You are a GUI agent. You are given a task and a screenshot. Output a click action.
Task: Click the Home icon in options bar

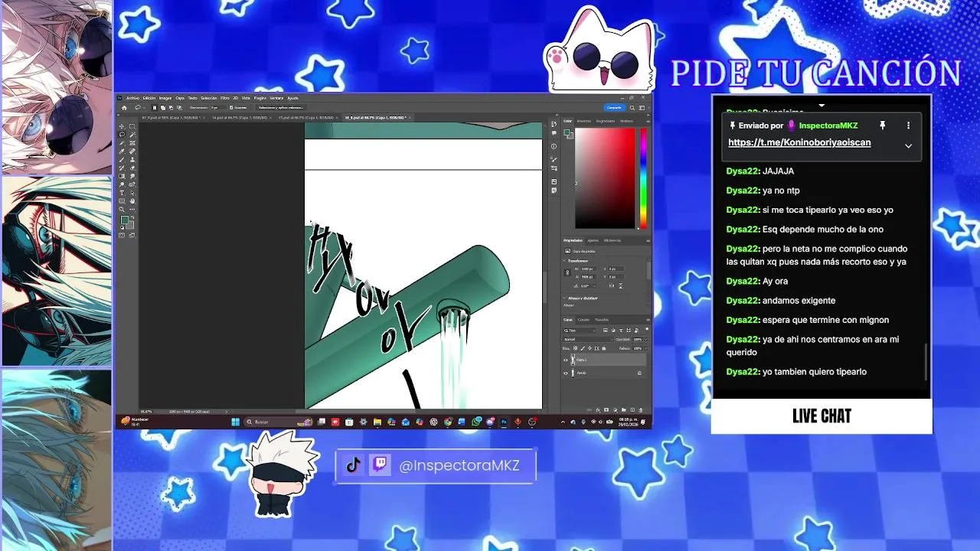point(124,108)
